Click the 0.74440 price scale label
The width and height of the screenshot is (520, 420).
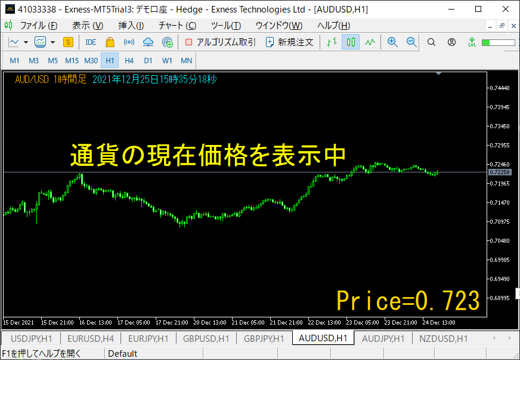[x=500, y=88]
